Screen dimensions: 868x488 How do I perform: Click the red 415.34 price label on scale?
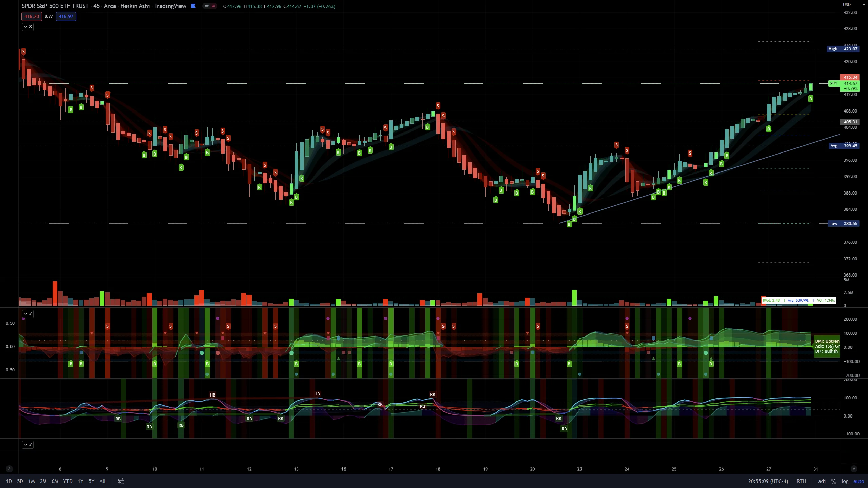click(x=850, y=77)
